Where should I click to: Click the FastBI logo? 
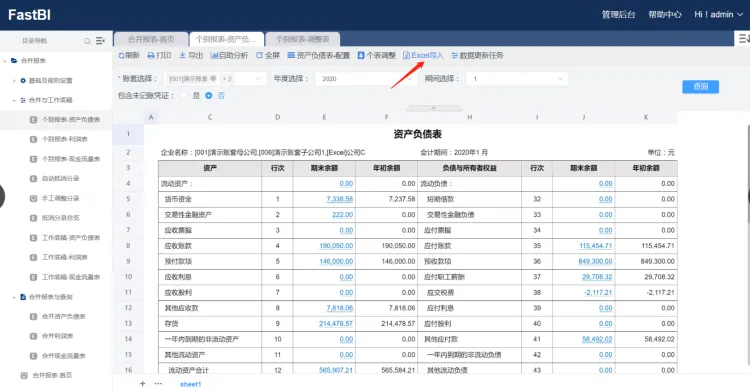point(29,15)
